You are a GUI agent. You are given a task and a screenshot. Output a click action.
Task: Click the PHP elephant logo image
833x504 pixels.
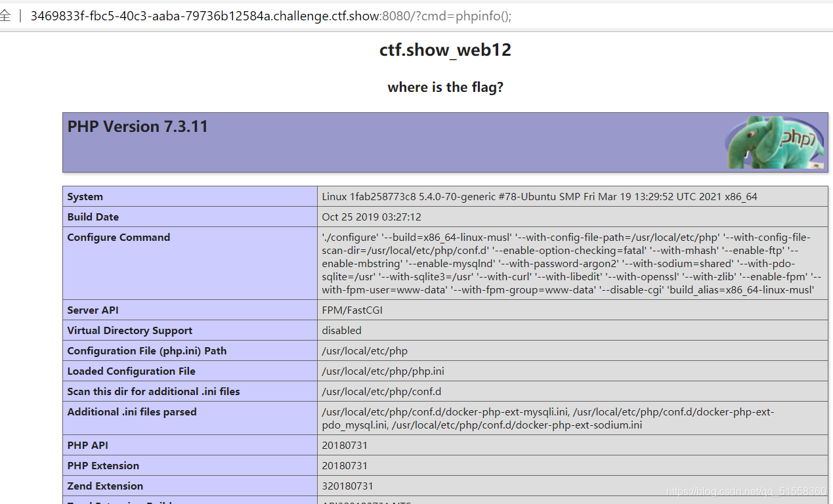[774, 142]
